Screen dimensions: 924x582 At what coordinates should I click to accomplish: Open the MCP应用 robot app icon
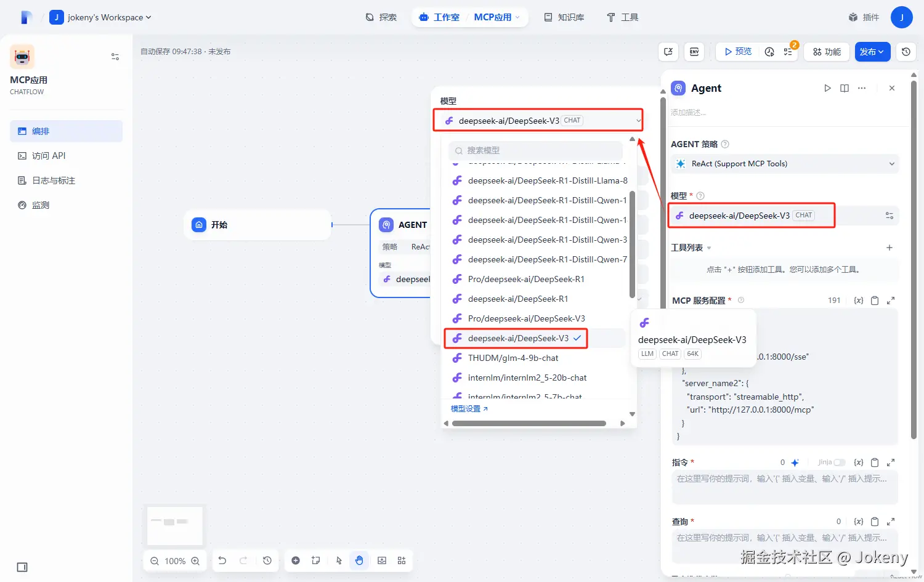coord(22,57)
